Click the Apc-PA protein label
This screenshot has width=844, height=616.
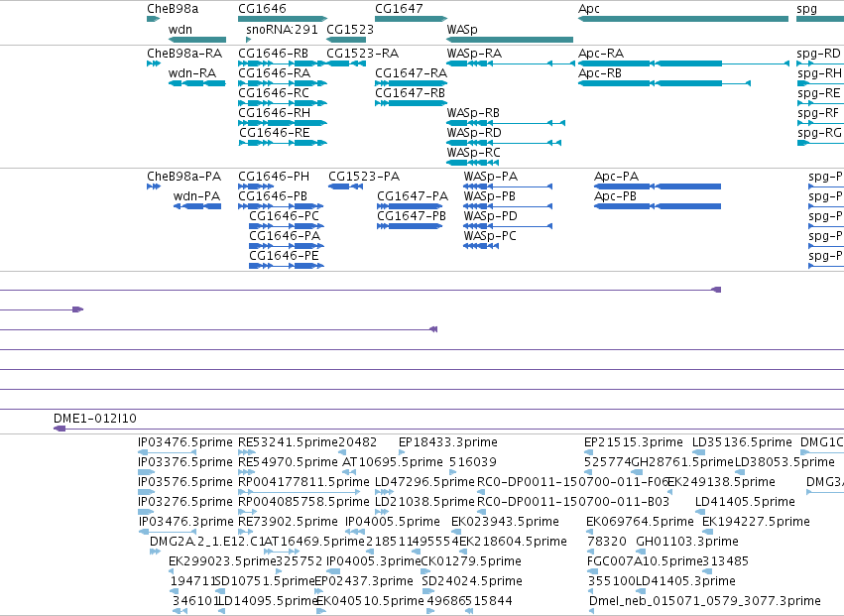tap(616, 177)
